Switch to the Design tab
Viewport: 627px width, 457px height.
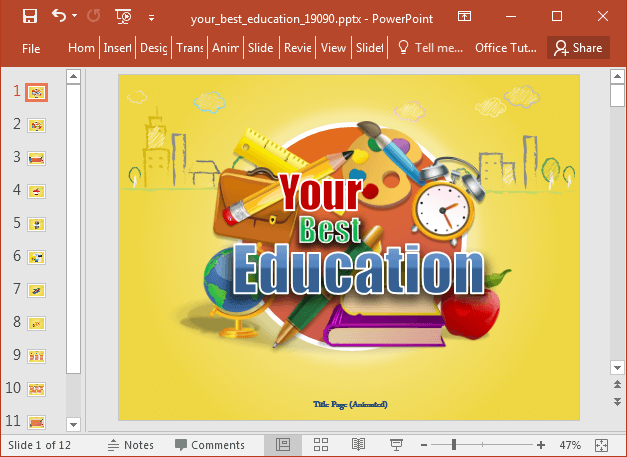[x=154, y=48]
